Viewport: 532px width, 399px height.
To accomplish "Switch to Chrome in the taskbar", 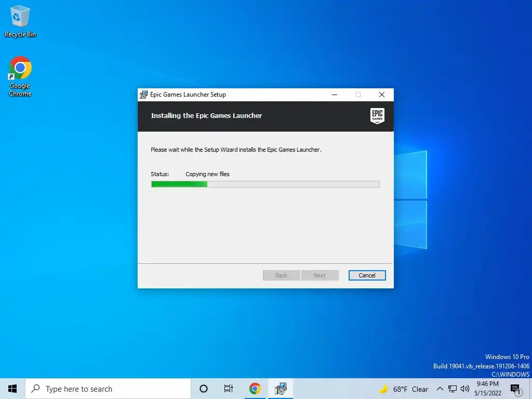I will pos(255,389).
